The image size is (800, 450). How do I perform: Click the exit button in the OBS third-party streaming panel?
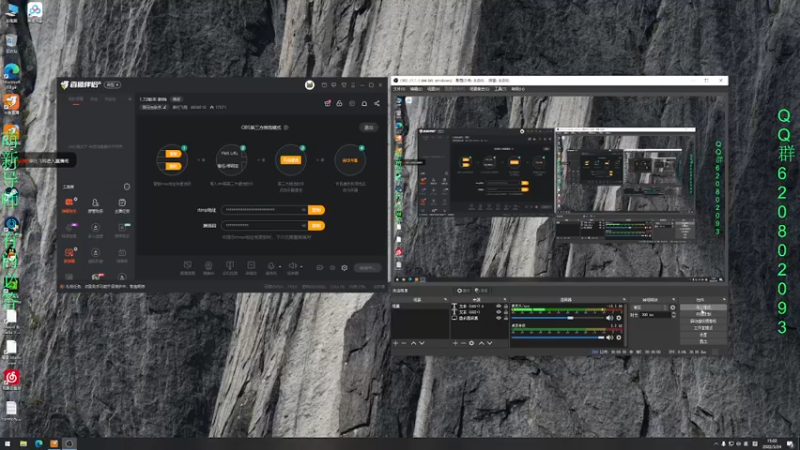coord(368,127)
